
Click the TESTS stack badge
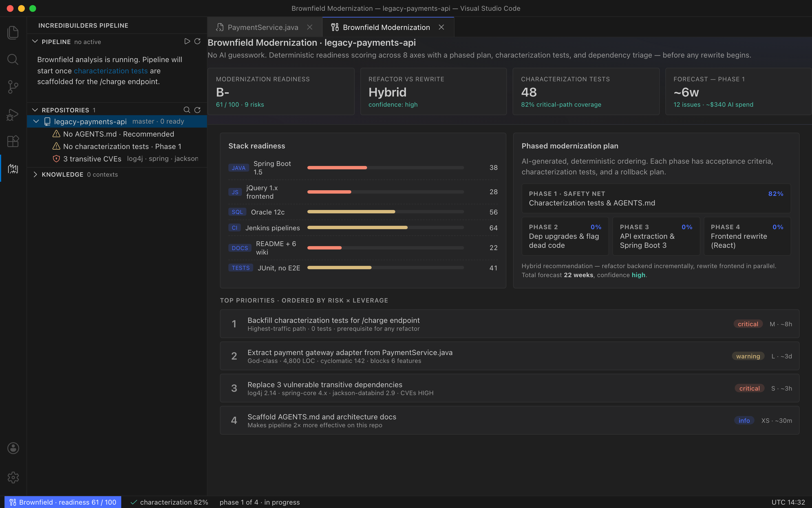pyautogui.click(x=240, y=268)
